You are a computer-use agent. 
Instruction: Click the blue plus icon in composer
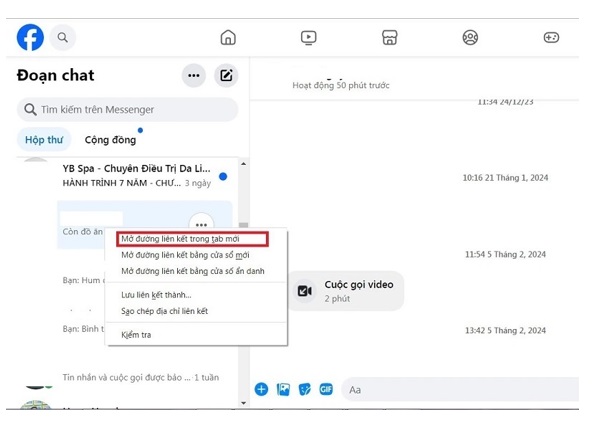pos(261,389)
